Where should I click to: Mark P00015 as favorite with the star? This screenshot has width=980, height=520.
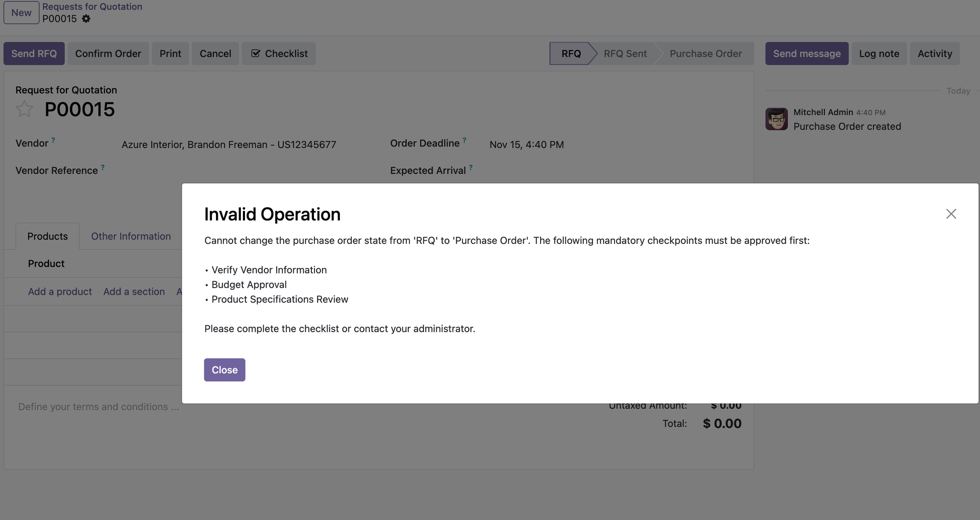click(x=24, y=109)
